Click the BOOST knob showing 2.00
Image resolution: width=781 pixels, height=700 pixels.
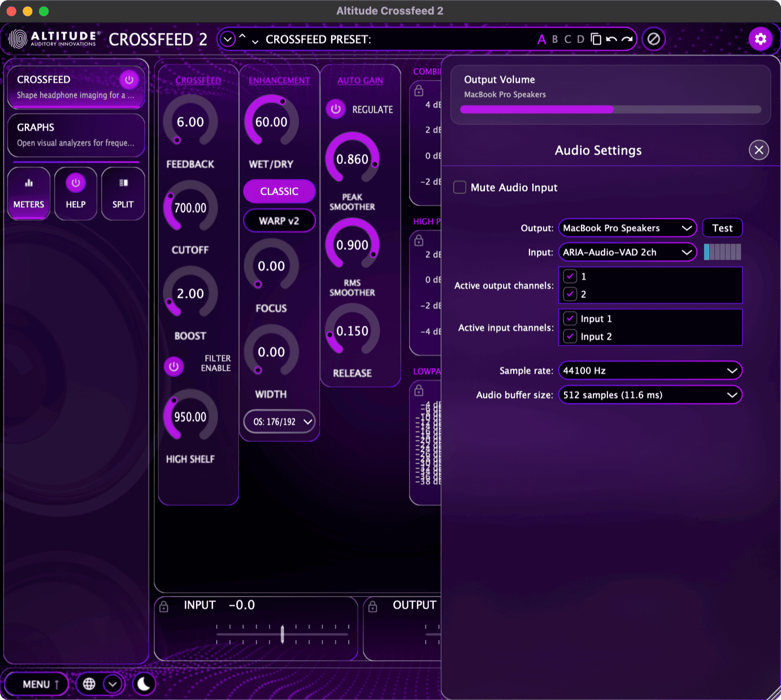pos(190,293)
